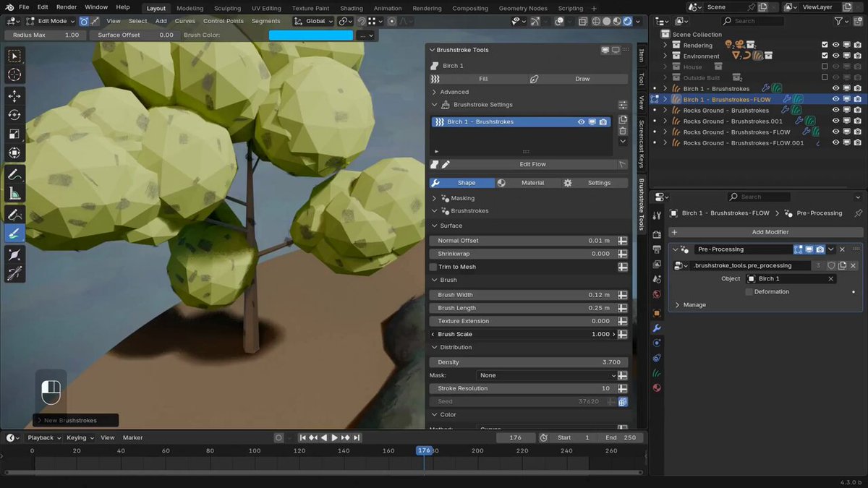The image size is (868, 488).
Task: Toggle render camera for Rocks Ground - Brushstrokes.001
Action: point(857,121)
